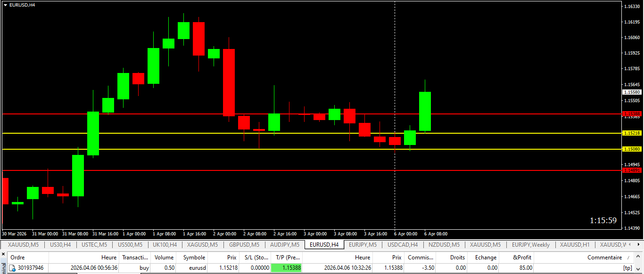Click the green T/P cell showing 1.15388
The width and height of the screenshot is (644, 274).
pos(287,268)
